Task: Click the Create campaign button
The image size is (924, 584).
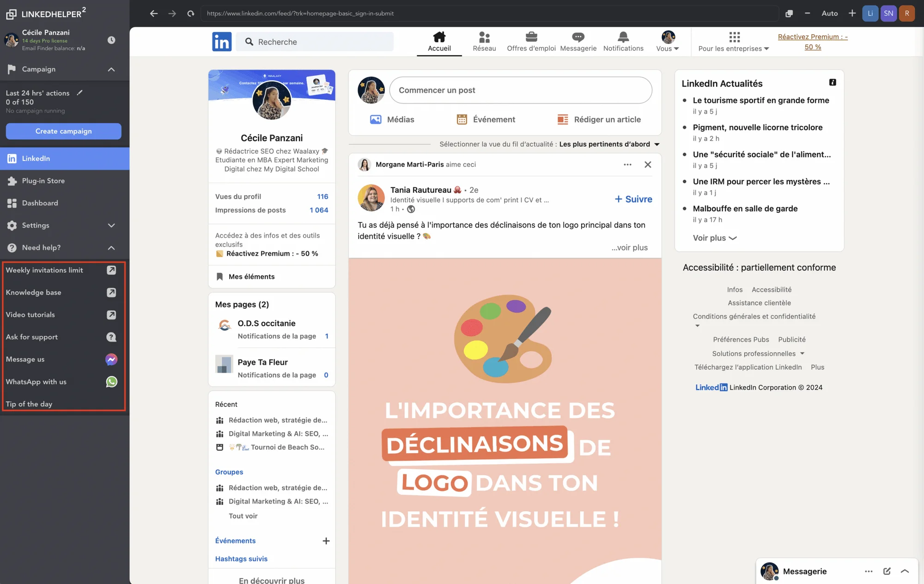Action: [x=64, y=131]
